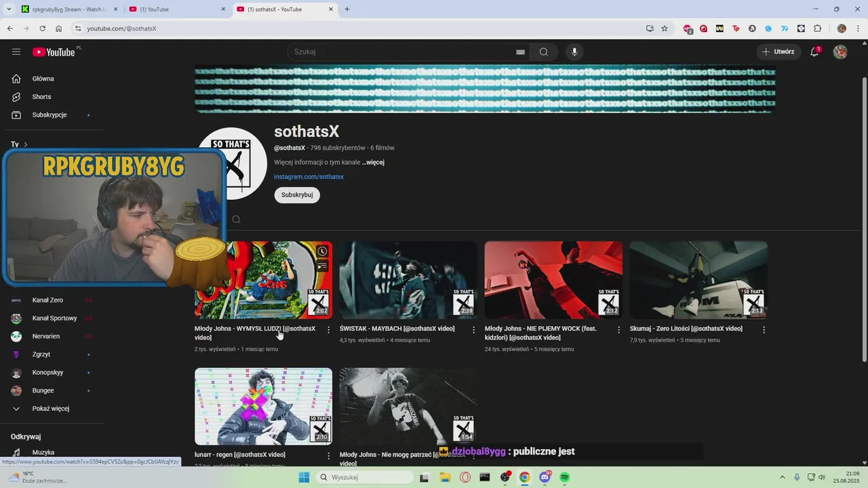
Task: Go back in browser history
Action: (x=9, y=28)
